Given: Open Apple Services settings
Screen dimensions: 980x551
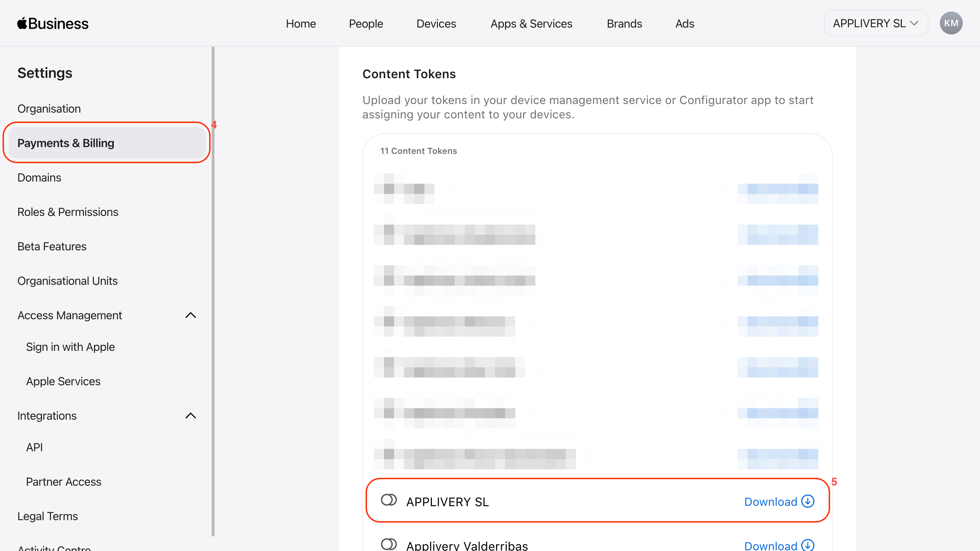Looking at the screenshot, I should [x=63, y=381].
